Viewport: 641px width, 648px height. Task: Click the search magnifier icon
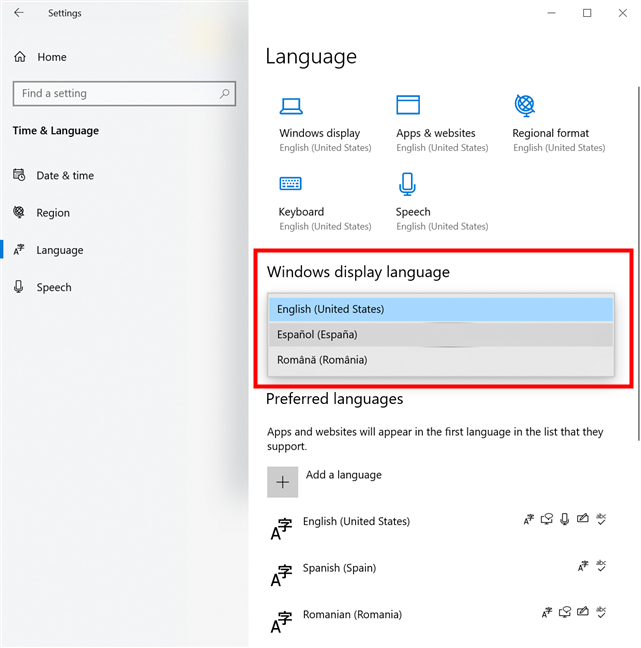coord(224,93)
